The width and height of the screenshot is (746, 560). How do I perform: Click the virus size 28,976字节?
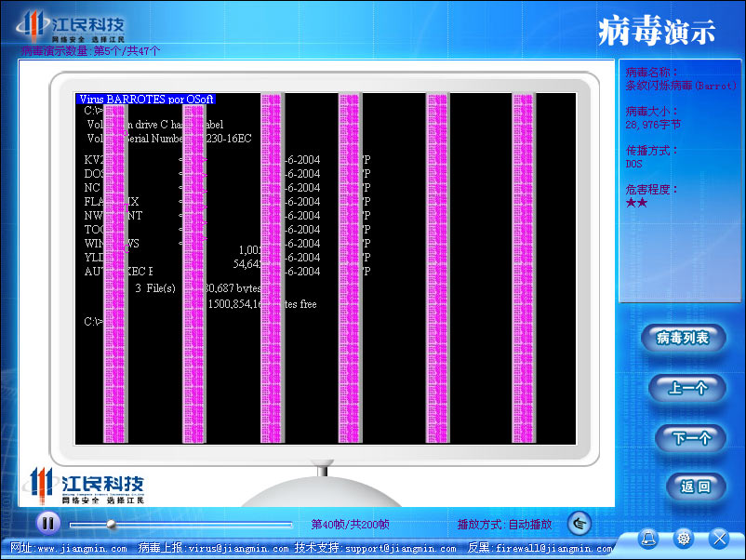click(653, 125)
